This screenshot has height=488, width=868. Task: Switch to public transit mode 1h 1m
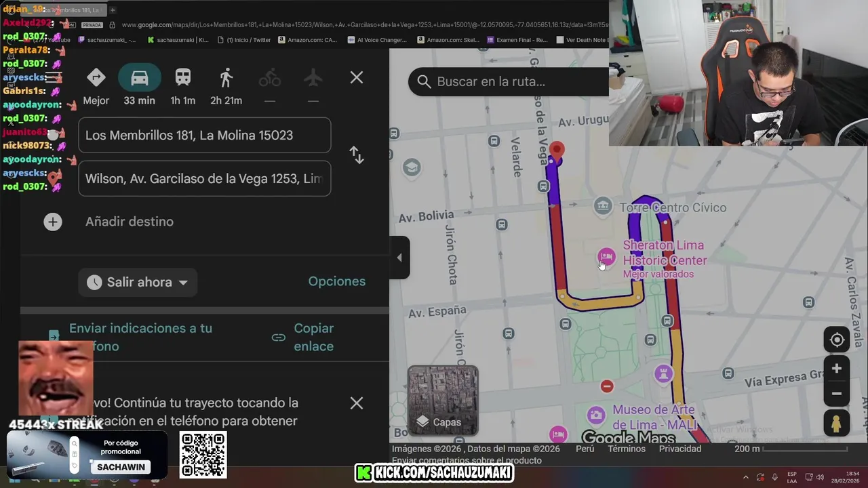point(182,87)
